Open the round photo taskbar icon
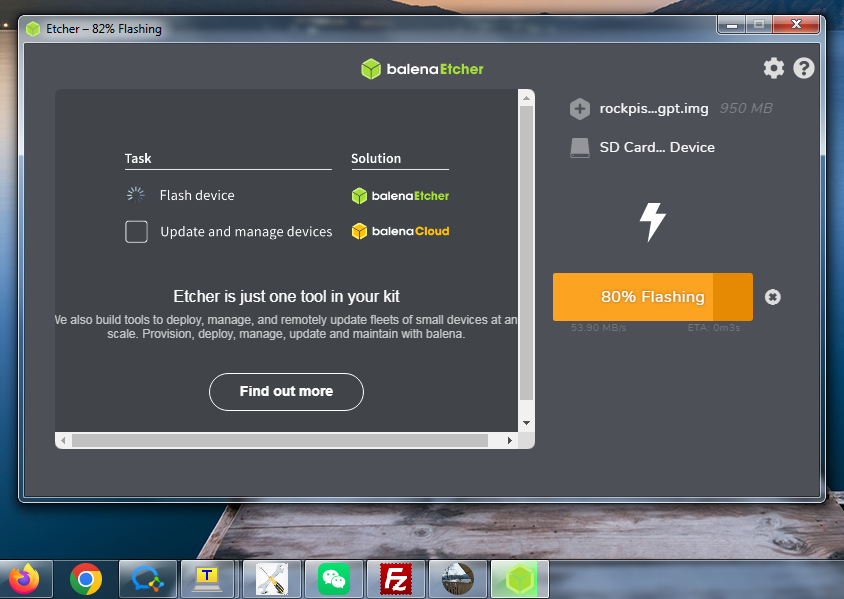This screenshot has height=599, width=844. (458, 579)
